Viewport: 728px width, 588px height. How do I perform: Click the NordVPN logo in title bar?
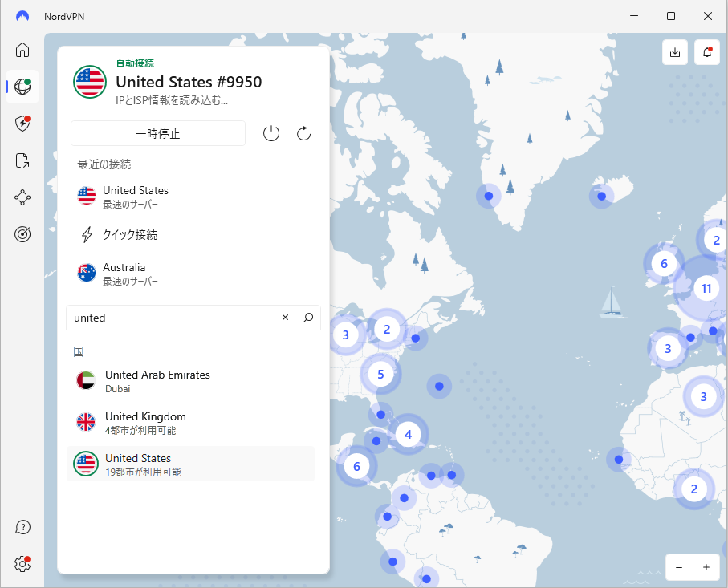(x=22, y=16)
